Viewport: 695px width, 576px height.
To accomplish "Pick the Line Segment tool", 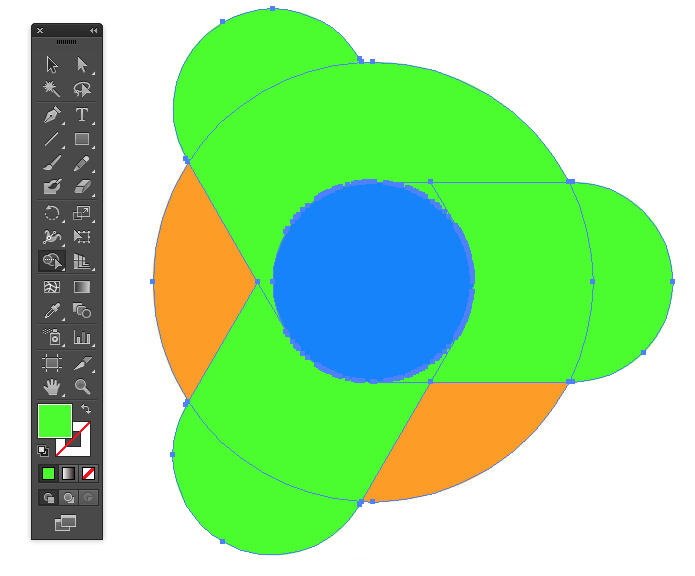I will (52, 139).
